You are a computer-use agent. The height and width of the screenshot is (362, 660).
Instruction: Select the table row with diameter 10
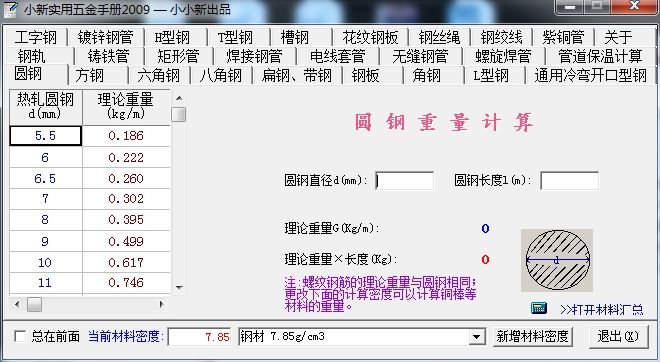[90, 262]
